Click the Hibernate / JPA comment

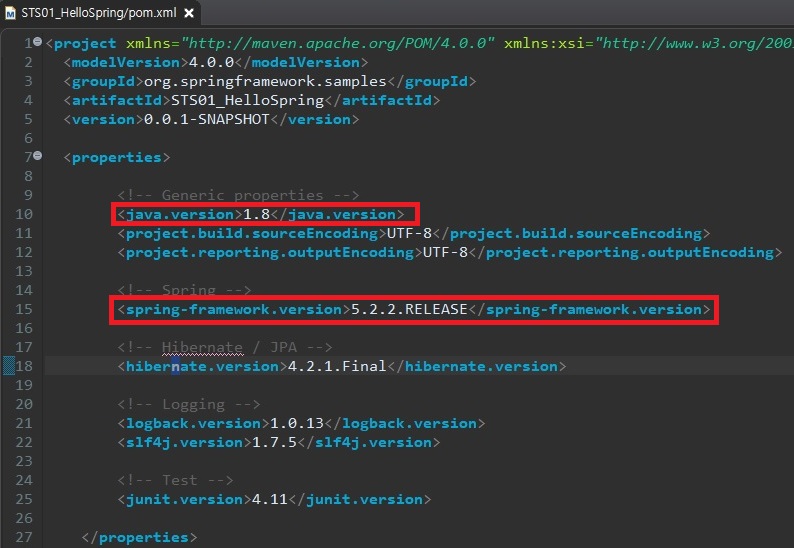pyautogui.click(x=225, y=347)
